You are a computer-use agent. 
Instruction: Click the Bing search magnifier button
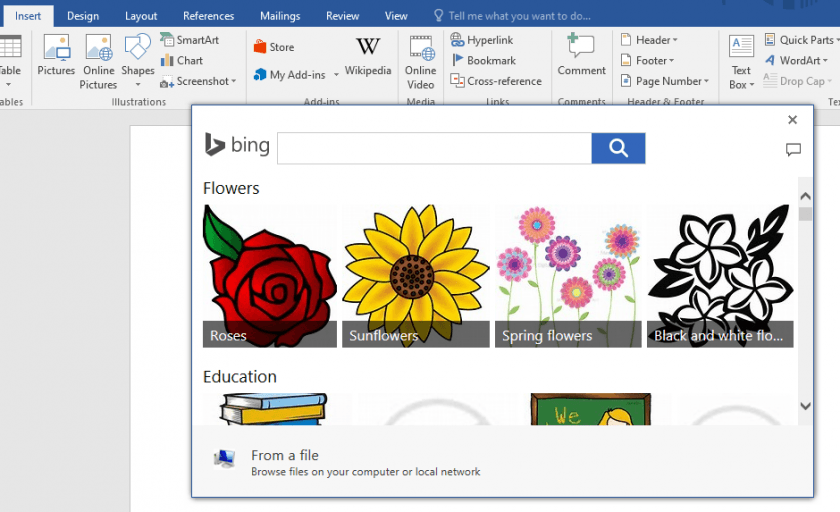618,148
